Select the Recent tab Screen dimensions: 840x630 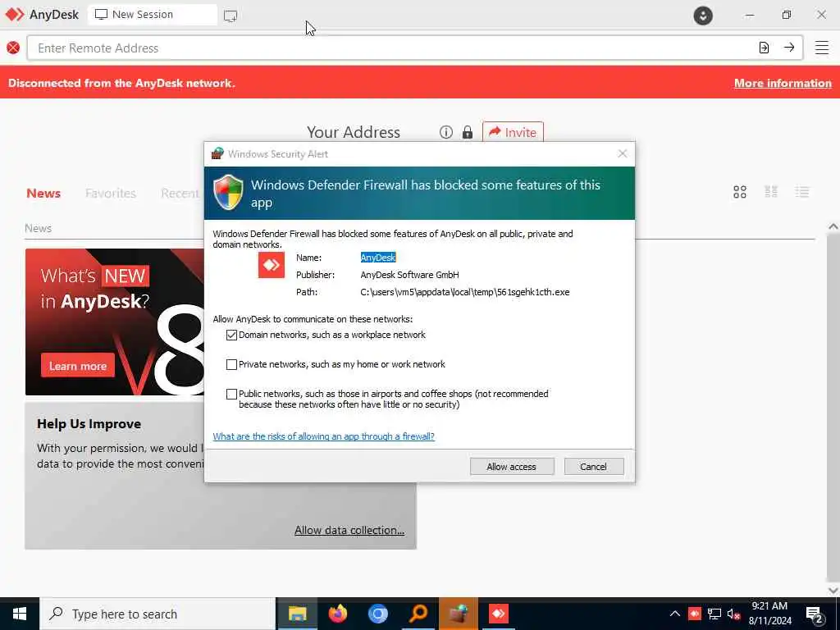[x=180, y=193]
